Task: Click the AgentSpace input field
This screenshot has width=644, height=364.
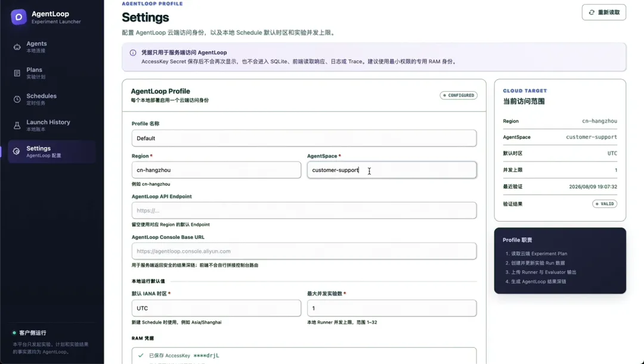Action: [x=392, y=170]
